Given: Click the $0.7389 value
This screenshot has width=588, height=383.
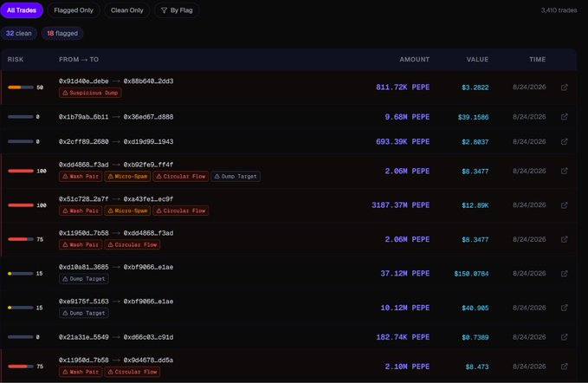Looking at the screenshot, I should (475, 338).
